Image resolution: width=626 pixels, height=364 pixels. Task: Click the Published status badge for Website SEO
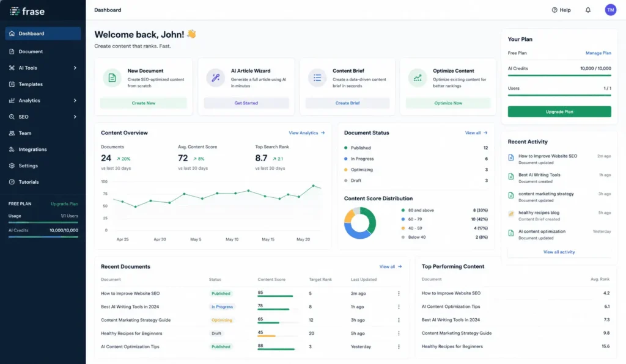click(x=221, y=293)
